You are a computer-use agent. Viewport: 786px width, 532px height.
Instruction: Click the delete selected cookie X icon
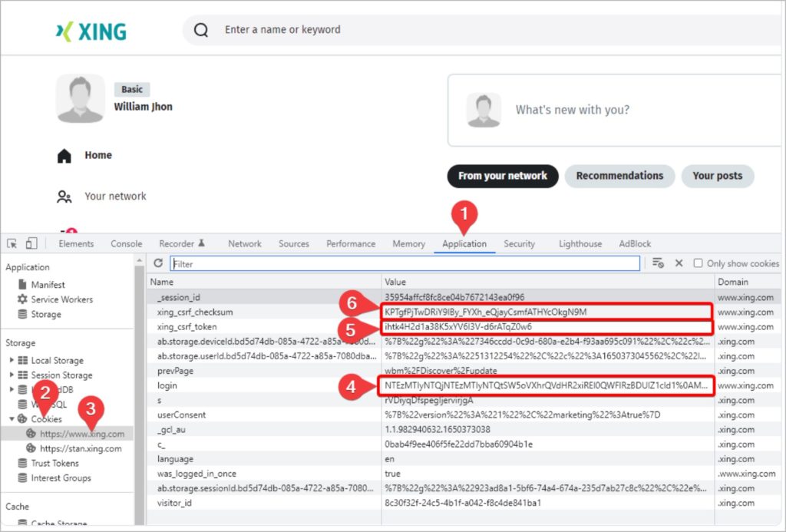point(679,263)
